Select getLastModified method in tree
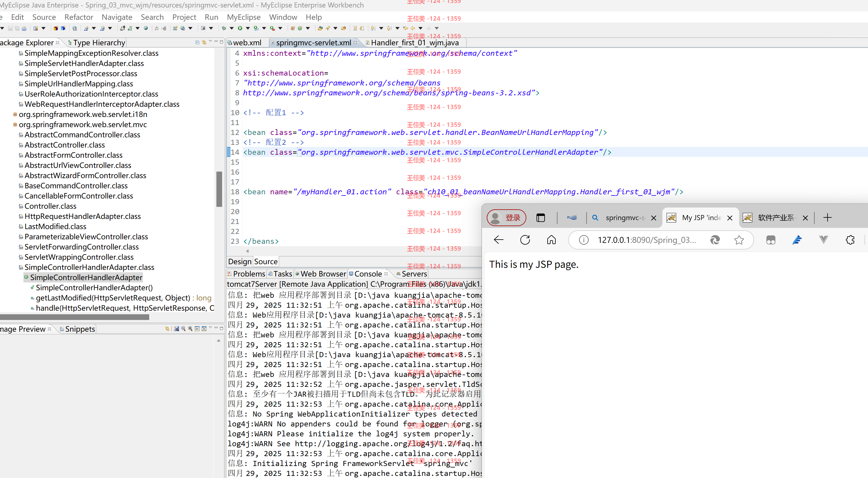The width and height of the screenshot is (868, 478). coord(120,298)
